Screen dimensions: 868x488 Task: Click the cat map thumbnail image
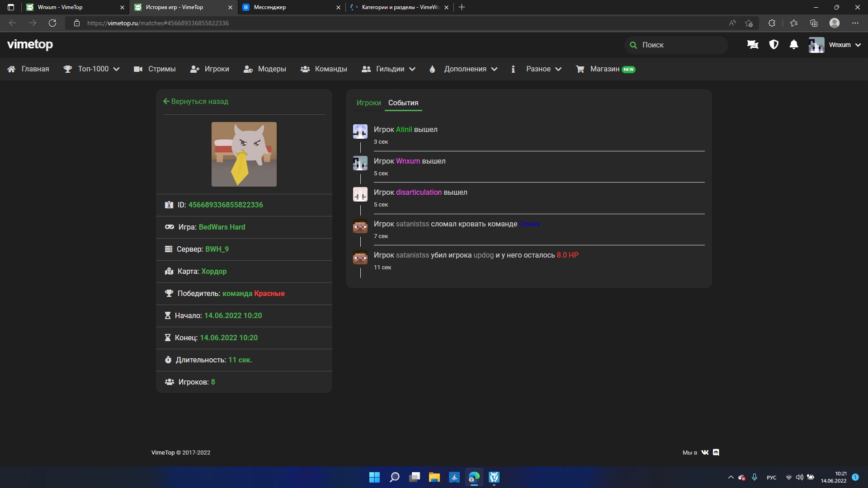(x=244, y=154)
